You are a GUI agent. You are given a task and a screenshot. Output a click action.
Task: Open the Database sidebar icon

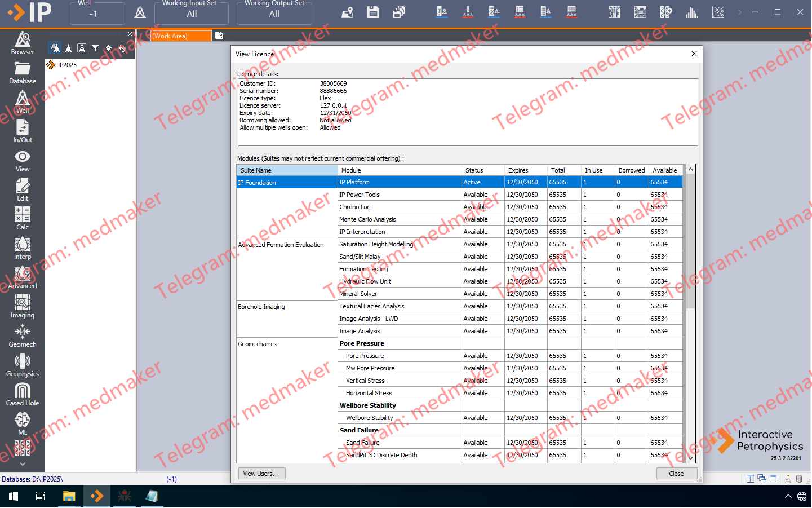(23, 72)
